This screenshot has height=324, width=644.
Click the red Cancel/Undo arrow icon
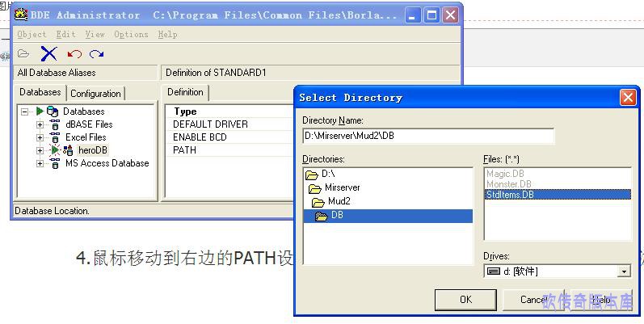pos(74,53)
